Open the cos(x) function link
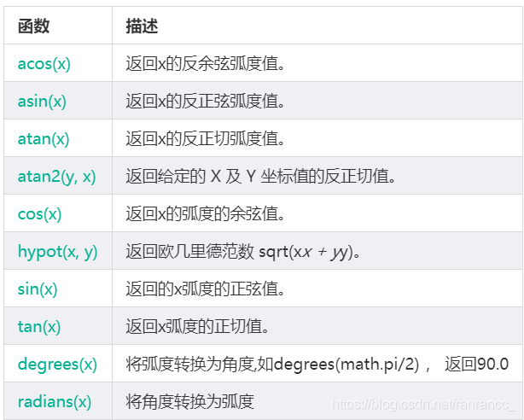 click(40, 213)
